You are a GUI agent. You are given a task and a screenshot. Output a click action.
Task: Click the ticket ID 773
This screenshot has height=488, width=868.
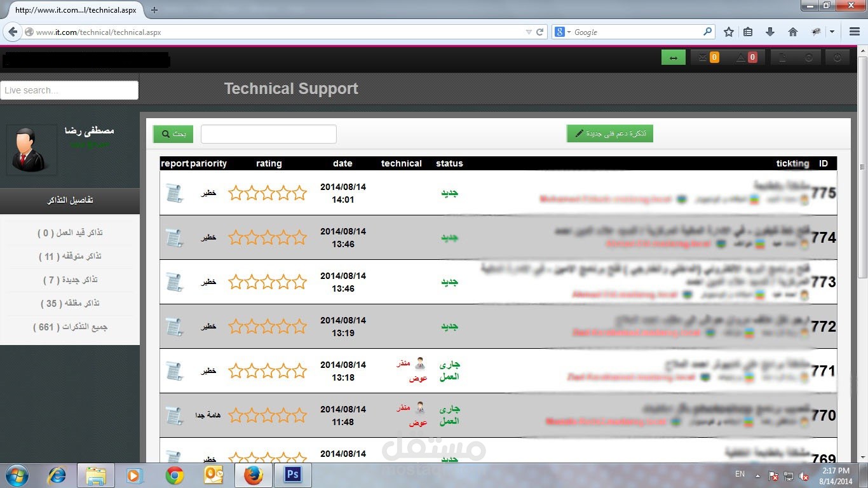[x=824, y=282]
